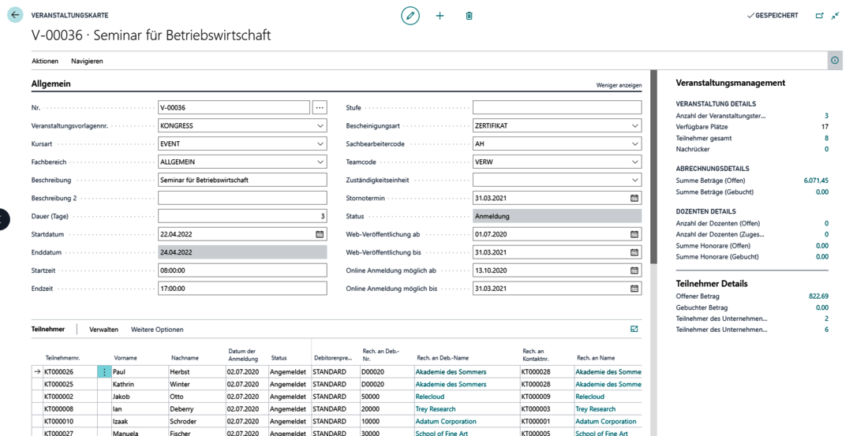The image size is (868, 436).
Task: Toggle the FactBox info pane icon
Action: pos(835,60)
